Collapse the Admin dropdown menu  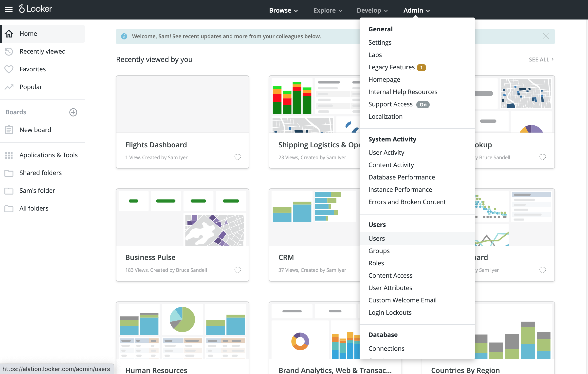coord(417,10)
